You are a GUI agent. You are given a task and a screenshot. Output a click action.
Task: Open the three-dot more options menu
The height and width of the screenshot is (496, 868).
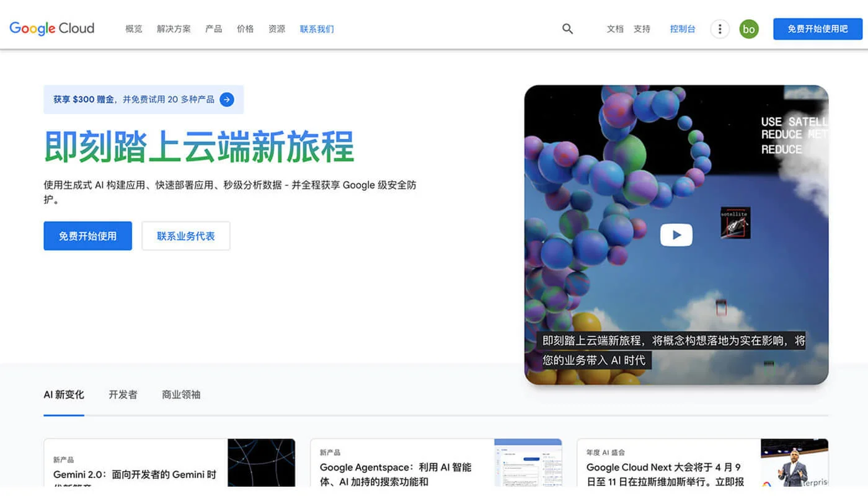[x=719, y=29]
